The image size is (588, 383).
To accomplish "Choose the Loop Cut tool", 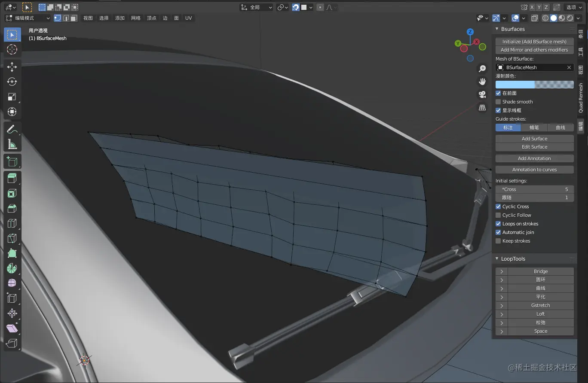I will pos(12,223).
